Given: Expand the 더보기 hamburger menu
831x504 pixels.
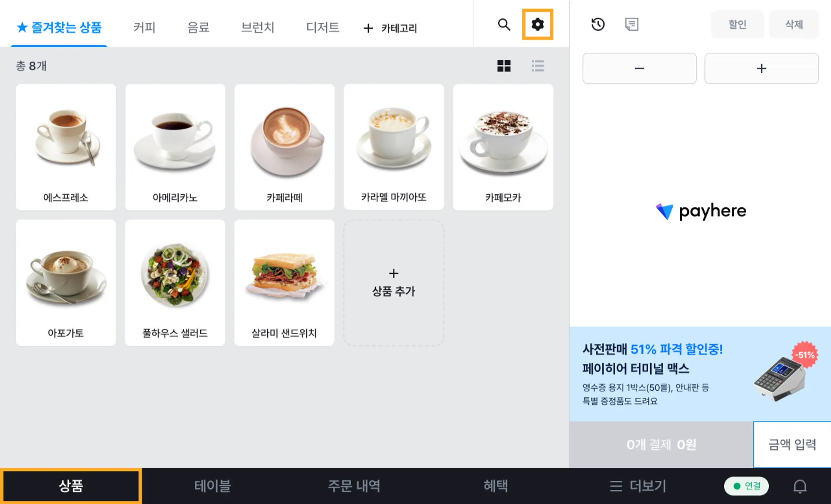Looking at the screenshot, I should click(x=638, y=486).
